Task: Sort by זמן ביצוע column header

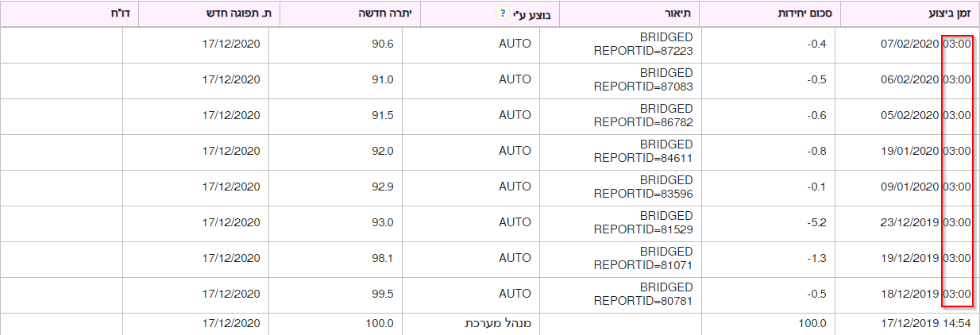Action: coord(909,13)
